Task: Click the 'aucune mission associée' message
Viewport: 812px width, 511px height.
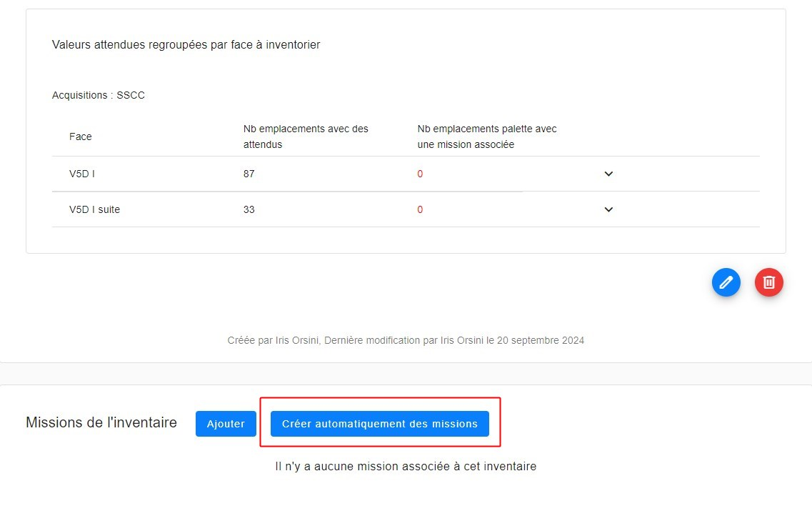Action: [406, 466]
